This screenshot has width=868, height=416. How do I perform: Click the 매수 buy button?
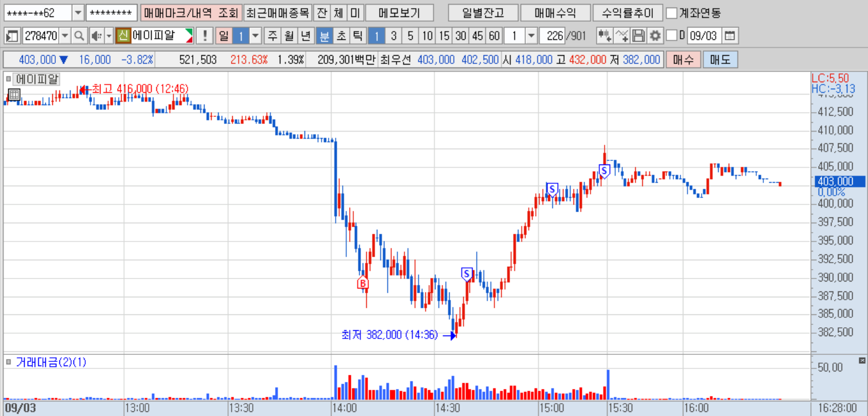(683, 59)
